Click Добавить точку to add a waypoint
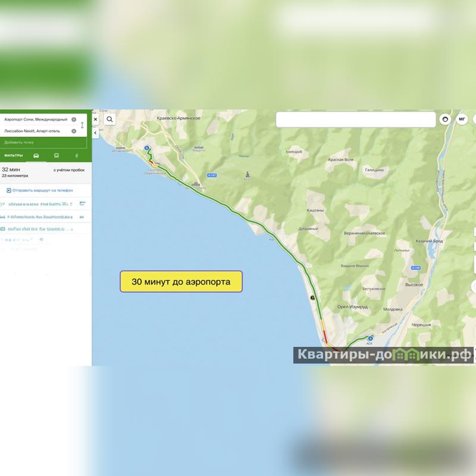Viewport: 476px width, 476px height. click(19, 142)
